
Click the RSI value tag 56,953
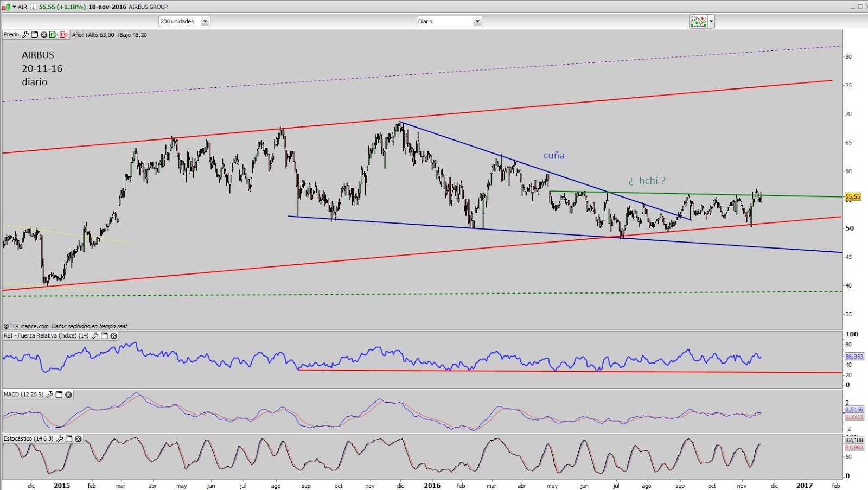854,357
